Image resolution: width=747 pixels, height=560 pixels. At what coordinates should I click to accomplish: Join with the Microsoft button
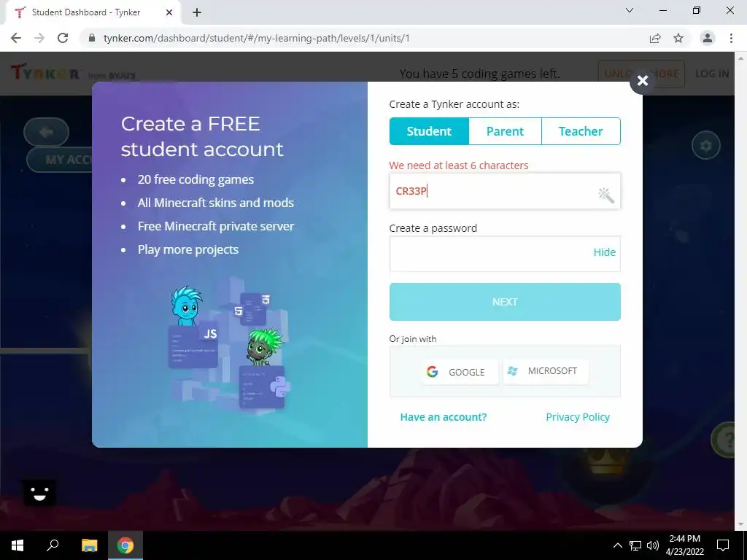point(546,371)
